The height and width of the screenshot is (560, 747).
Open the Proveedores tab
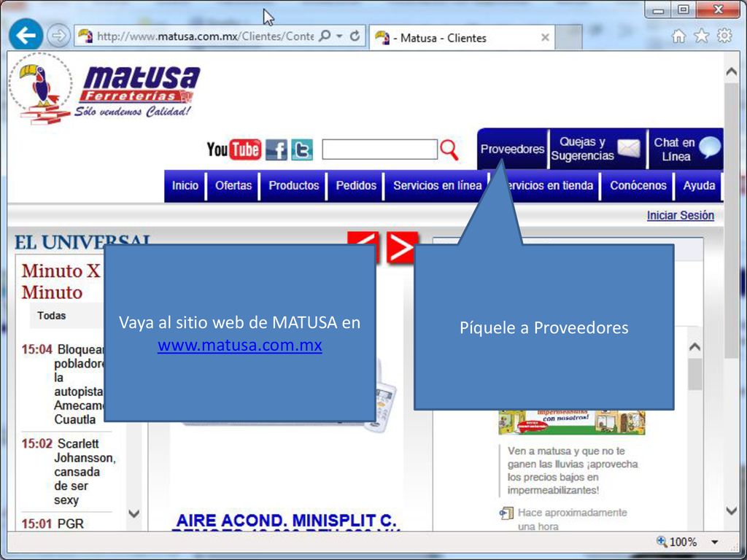point(512,149)
